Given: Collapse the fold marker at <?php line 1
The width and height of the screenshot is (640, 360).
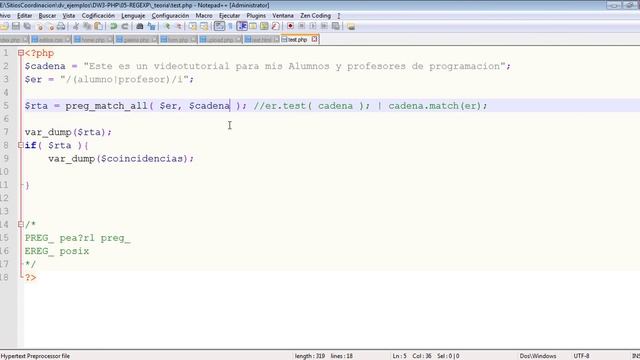Looking at the screenshot, I should 20,53.
